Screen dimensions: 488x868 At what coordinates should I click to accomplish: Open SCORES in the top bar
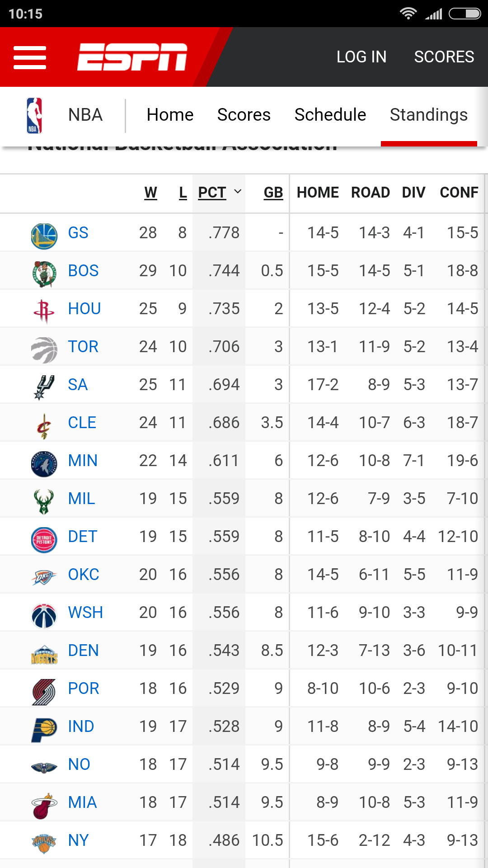(444, 57)
